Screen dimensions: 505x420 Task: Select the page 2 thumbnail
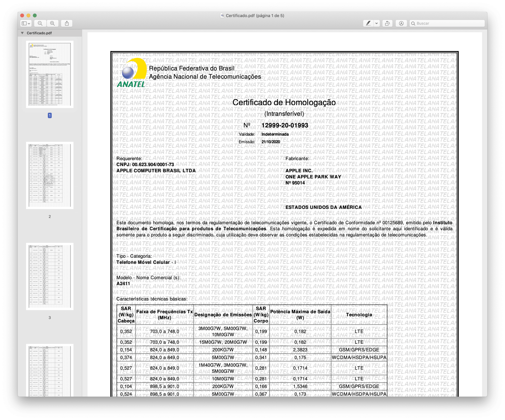click(50, 175)
